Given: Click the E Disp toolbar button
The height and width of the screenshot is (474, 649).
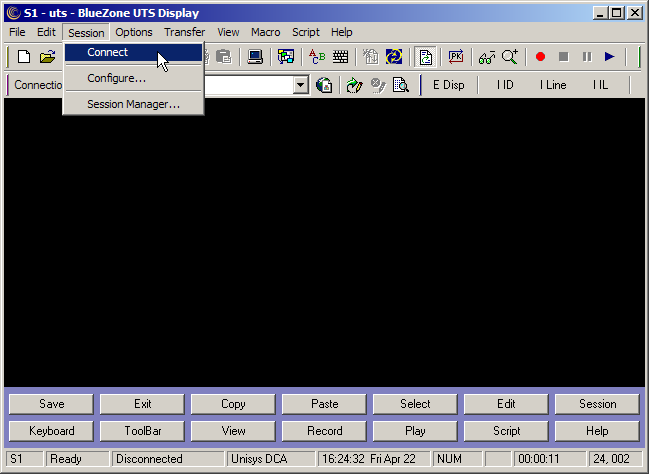Looking at the screenshot, I should (x=449, y=85).
